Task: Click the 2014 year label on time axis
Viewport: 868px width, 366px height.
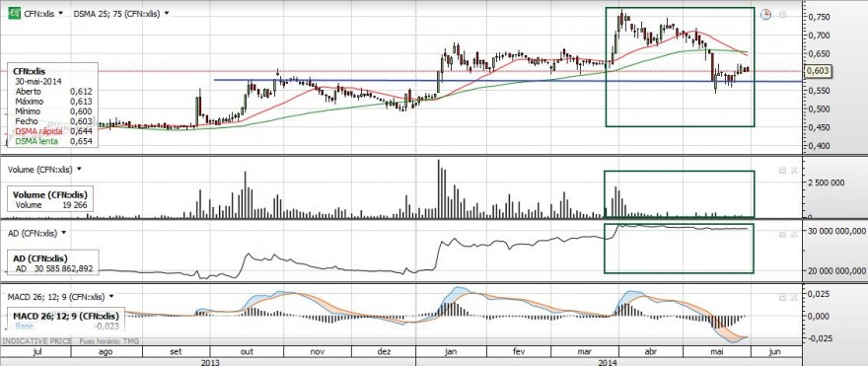Action: (x=608, y=362)
